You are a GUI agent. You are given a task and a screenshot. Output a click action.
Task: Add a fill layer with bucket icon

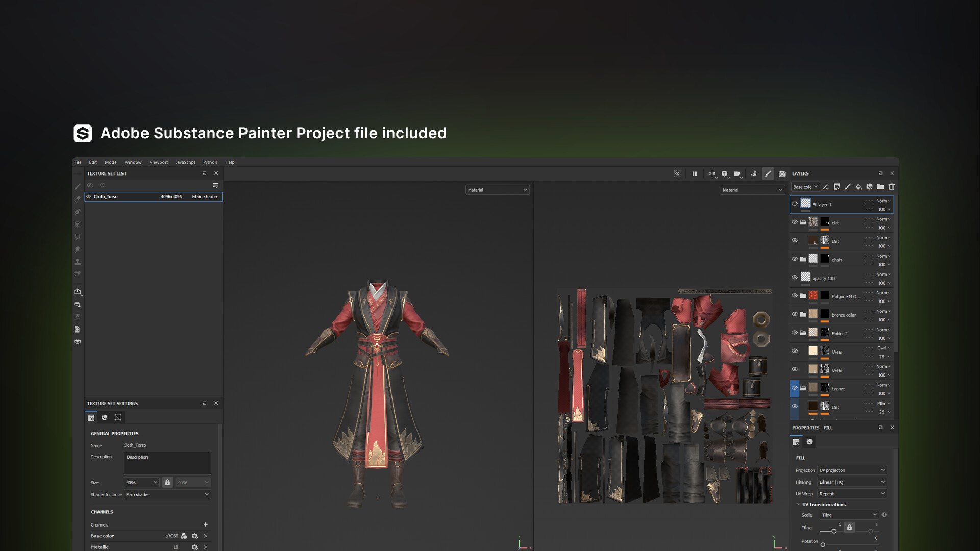[859, 187]
